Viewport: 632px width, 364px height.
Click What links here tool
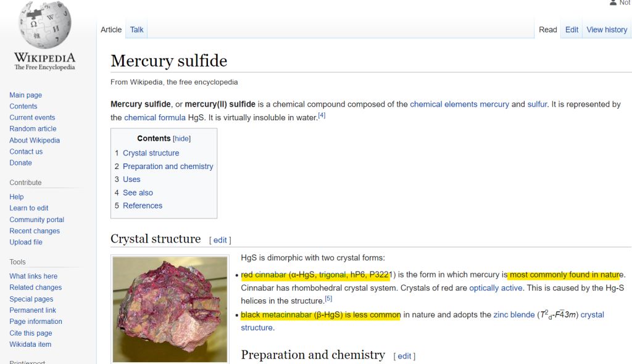tap(33, 276)
